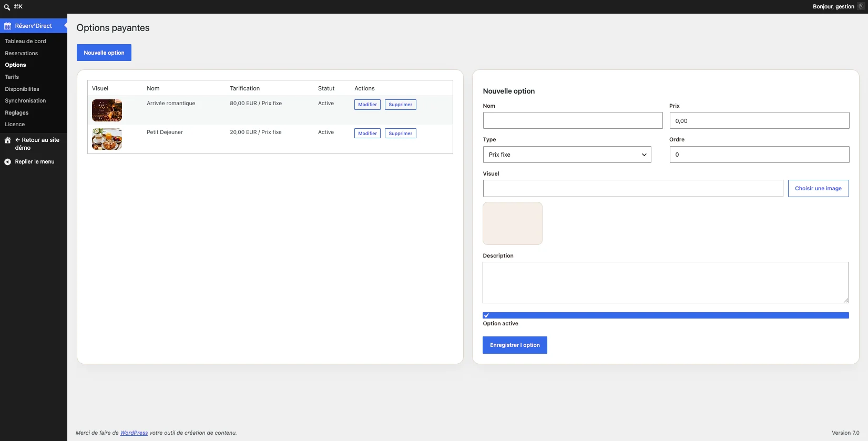This screenshot has width=868, height=441.
Task: Click the Petit Dejeuner thumbnail image
Action: tap(107, 139)
